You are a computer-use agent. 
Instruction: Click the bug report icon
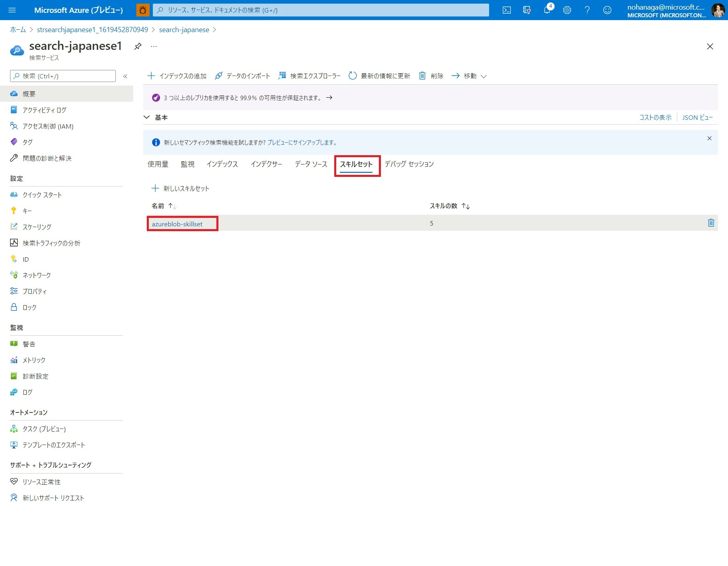(143, 10)
